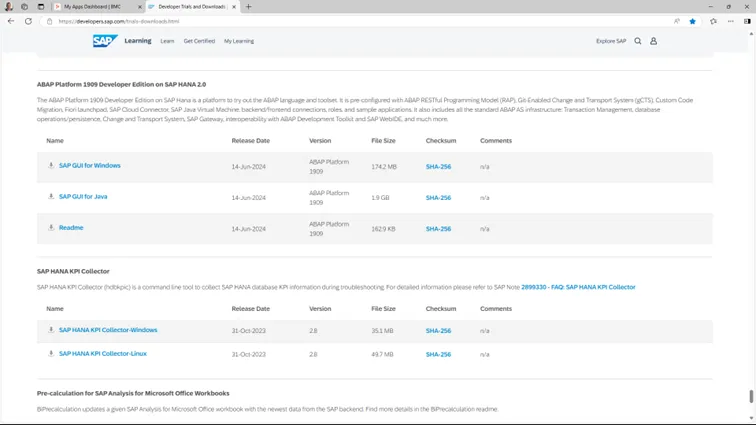Click heading 'SAP HANA KPI Collector'
Image resolution: width=756 pixels, height=425 pixels.
[73, 271]
